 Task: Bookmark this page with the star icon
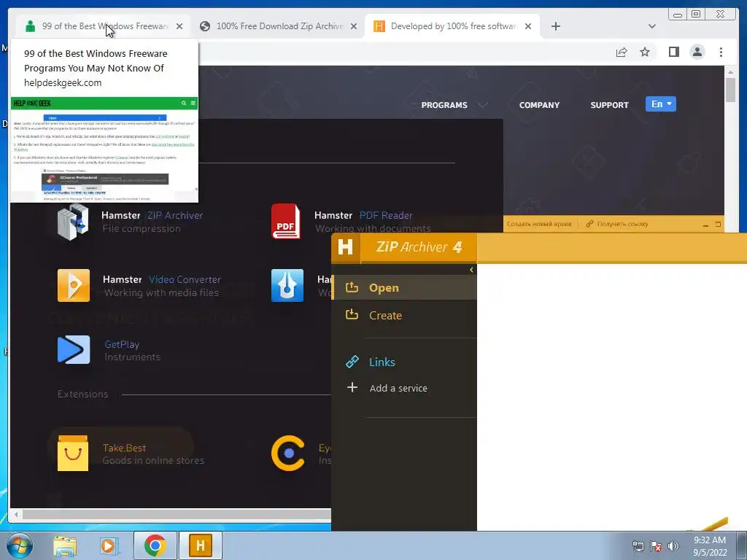(x=645, y=52)
